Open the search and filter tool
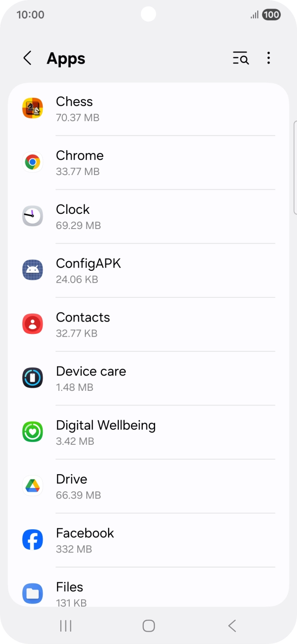Viewport: 297px width, 644px height. (x=241, y=58)
